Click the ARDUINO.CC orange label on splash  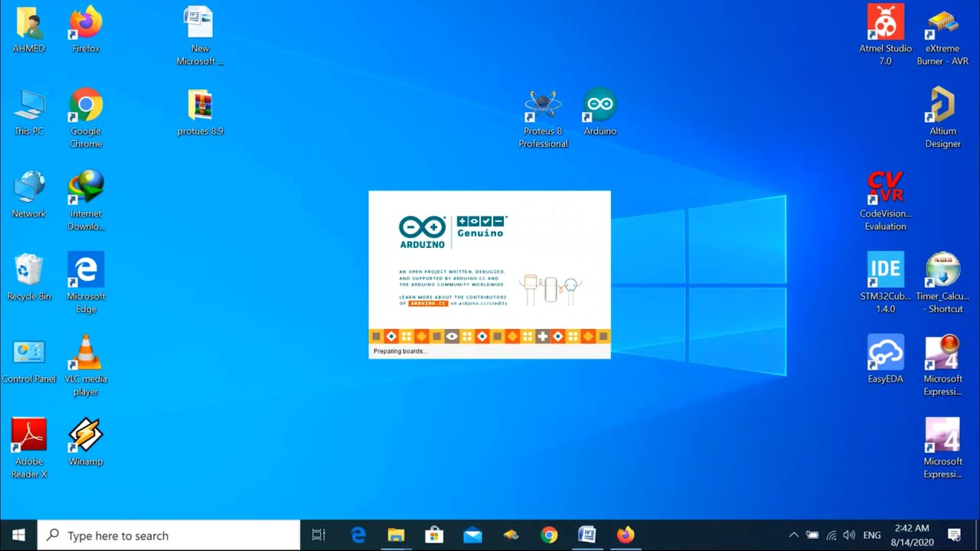click(427, 304)
